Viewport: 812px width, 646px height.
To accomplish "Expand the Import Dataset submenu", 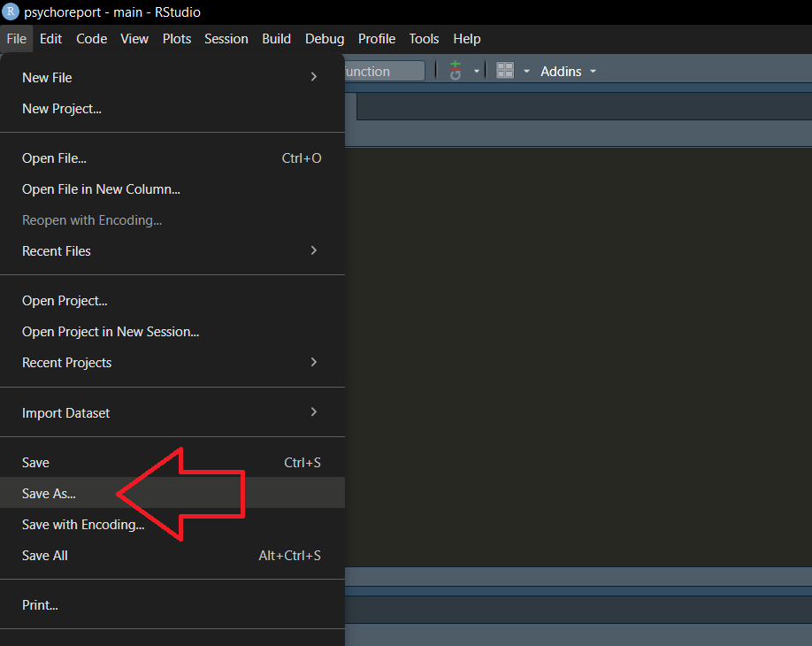I will 172,413.
